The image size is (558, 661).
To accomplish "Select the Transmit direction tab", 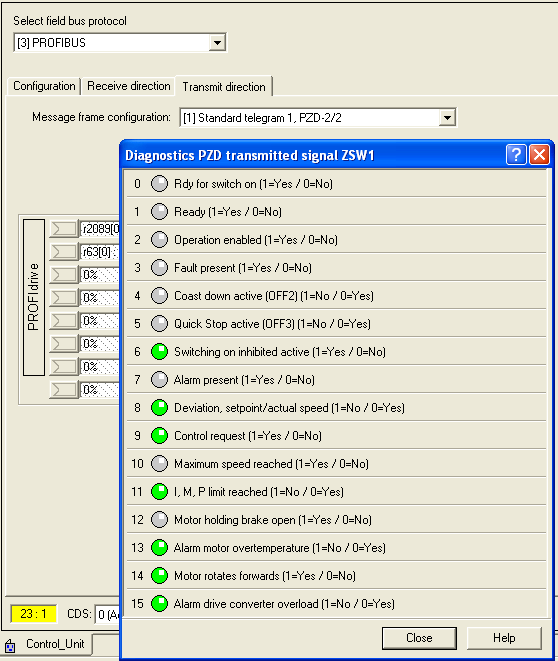I will [224, 87].
